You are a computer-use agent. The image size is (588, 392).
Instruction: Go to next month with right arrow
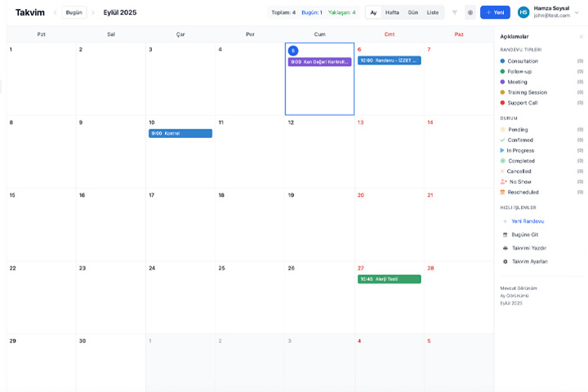(x=93, y=12)
